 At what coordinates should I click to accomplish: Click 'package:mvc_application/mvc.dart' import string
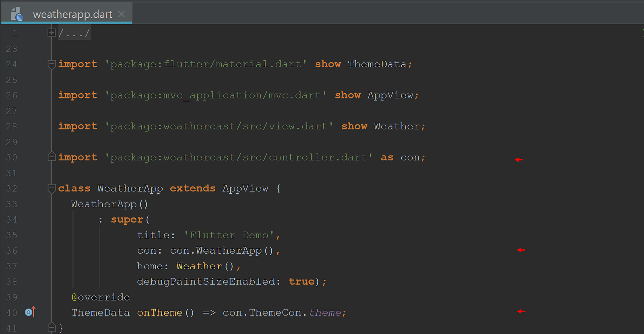pyautogui.click(x=216, y=95)
